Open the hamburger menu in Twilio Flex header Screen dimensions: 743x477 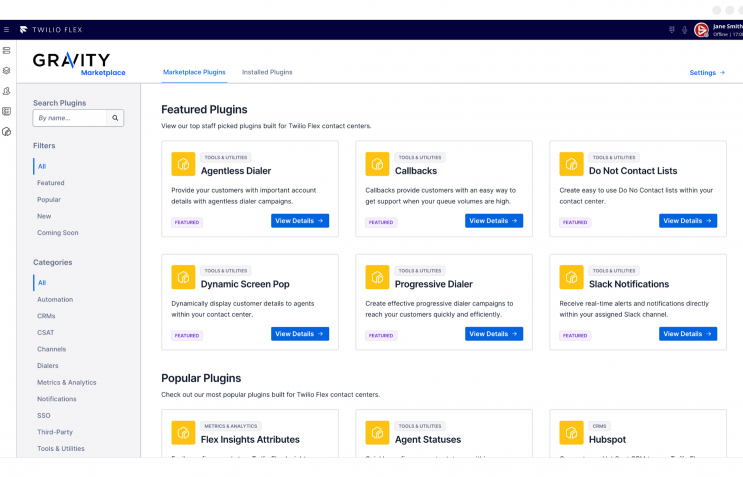6,29
